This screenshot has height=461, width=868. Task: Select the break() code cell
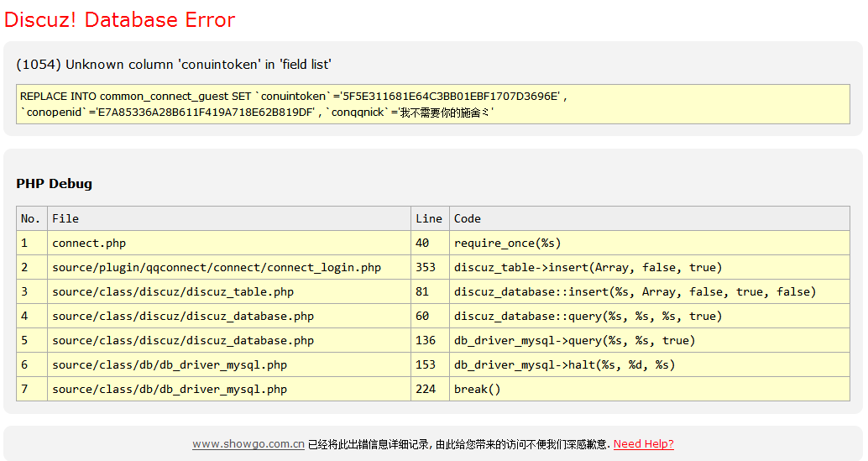(x=650, y=389)
